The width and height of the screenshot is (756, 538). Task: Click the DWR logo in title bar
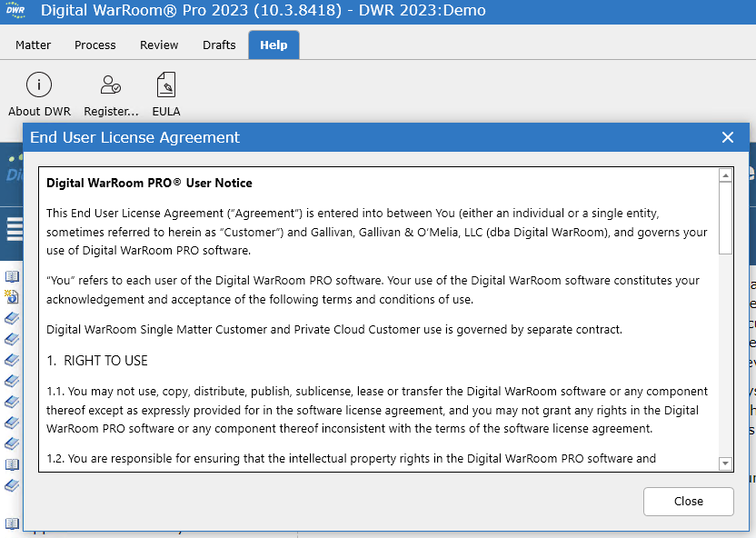15,10
